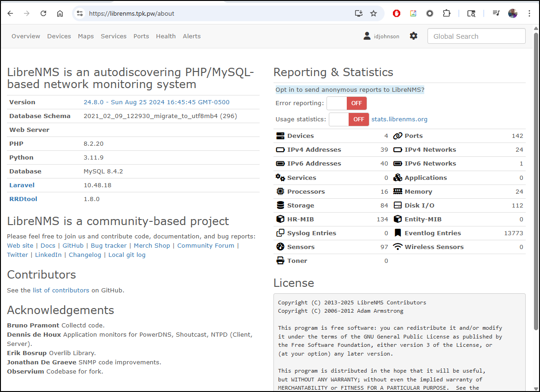Click the Services gears icon

[280, 178]
